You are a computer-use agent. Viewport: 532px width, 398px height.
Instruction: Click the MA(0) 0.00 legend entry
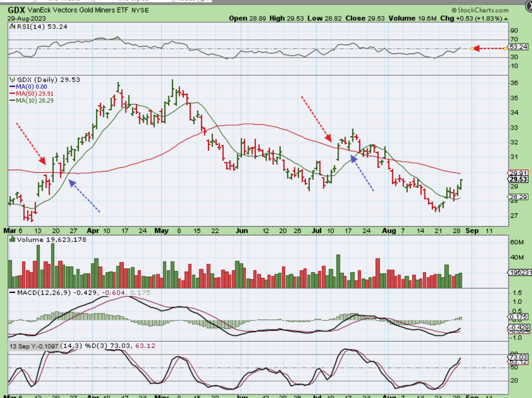(29, 86)
